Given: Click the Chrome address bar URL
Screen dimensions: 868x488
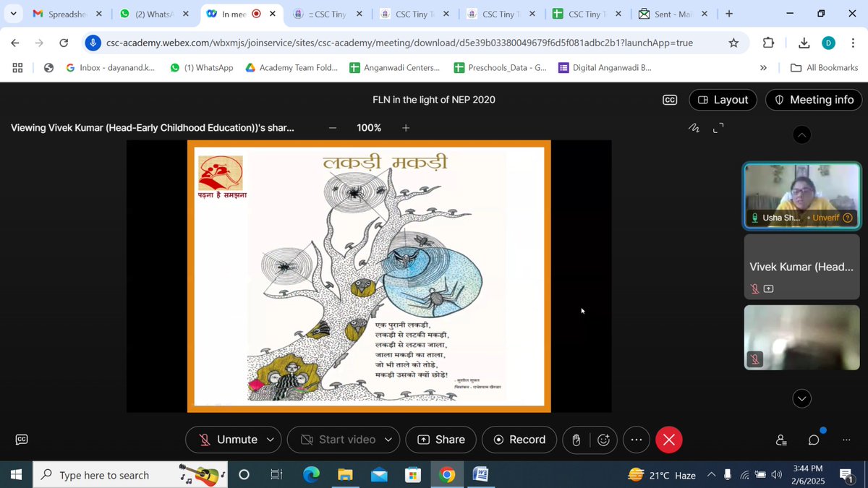Looking at the screenshot, I should 399,43.
